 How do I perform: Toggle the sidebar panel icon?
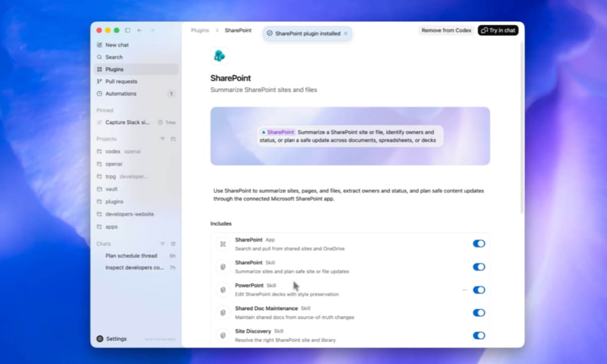click(127, 30)
